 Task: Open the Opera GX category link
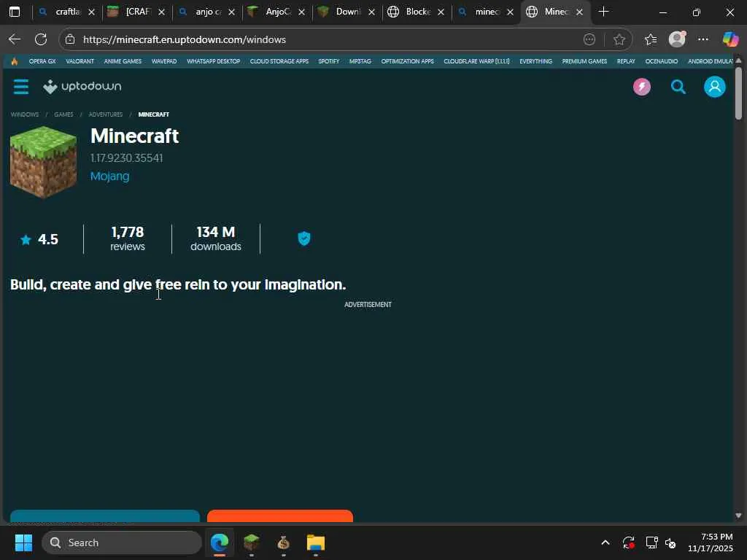(x=42, y=61)
